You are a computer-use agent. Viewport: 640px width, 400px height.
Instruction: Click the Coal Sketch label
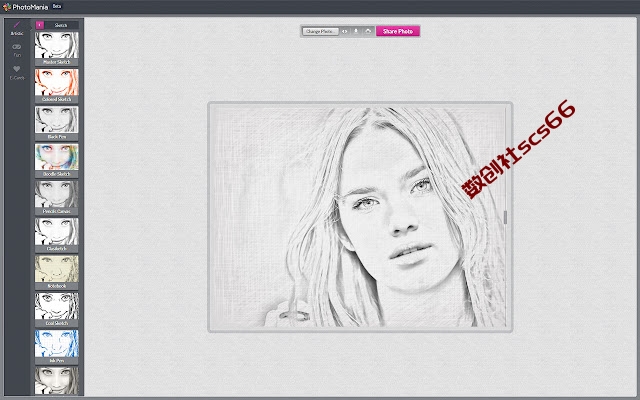(56, 323)
